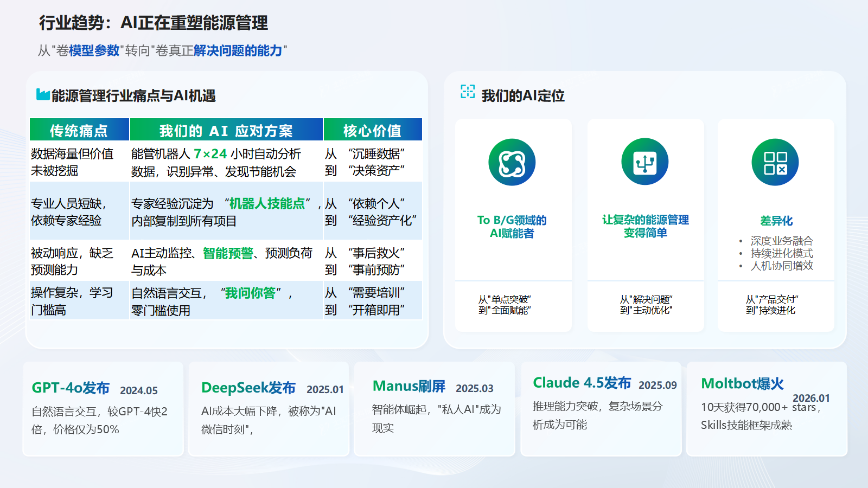The height and width of the screenshot is (488, 868).
Task: Select the 传统痛点 column header
Action: point(79,130)
